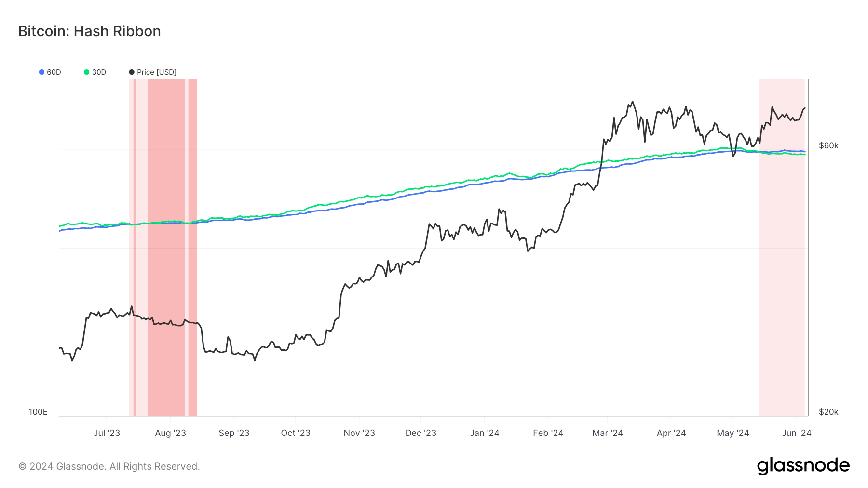Image resolution: width=868 pixels, height=488 pixels.
Task: Click the $20k price axis label
Action: pos(828,412)
